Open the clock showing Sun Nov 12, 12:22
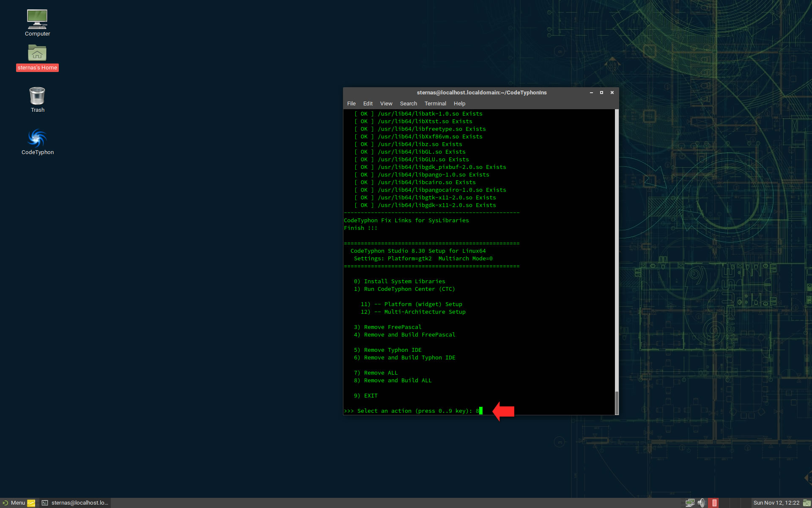 tap(776, 503)
